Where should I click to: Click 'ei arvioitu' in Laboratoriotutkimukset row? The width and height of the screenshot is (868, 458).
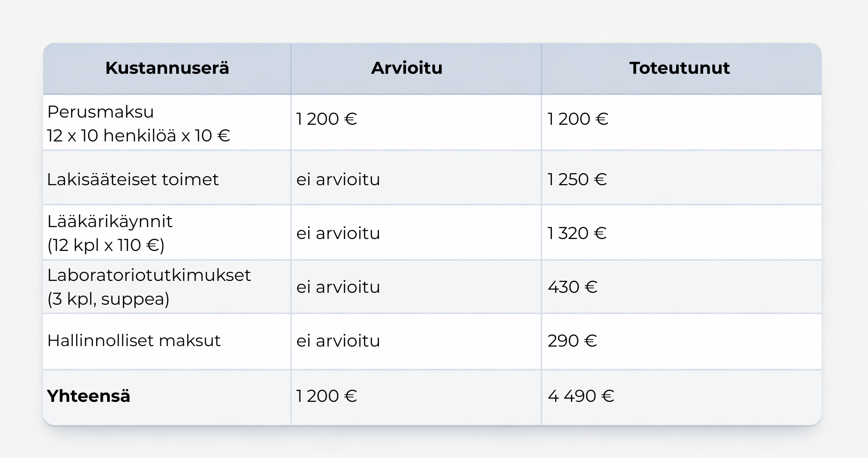coord(338,287)
